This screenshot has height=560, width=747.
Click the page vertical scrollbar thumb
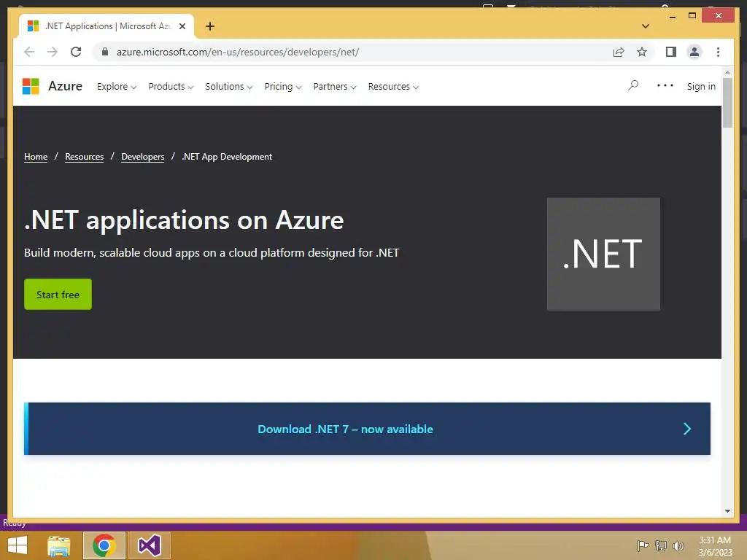point(727,102)
